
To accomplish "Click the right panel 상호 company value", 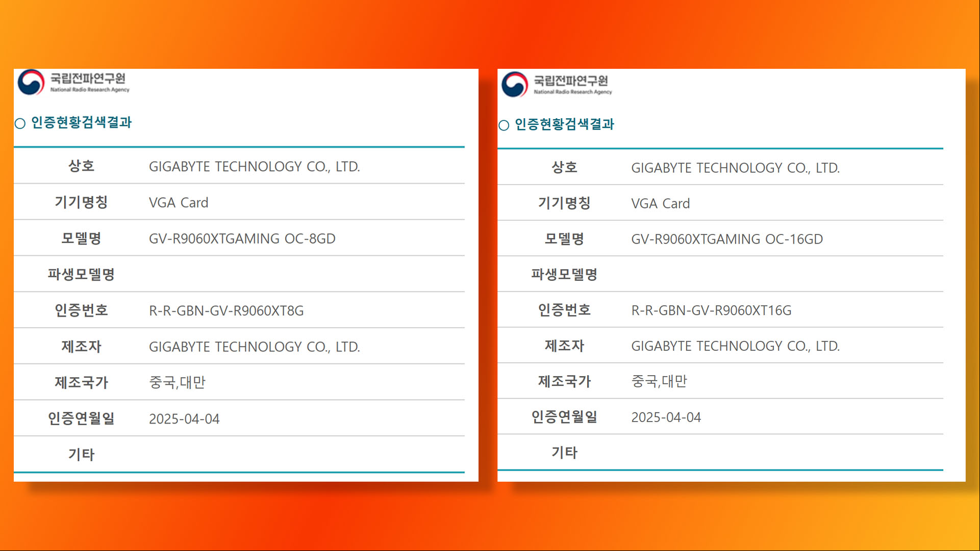I will pyautogui.click(x=736, y=168).
